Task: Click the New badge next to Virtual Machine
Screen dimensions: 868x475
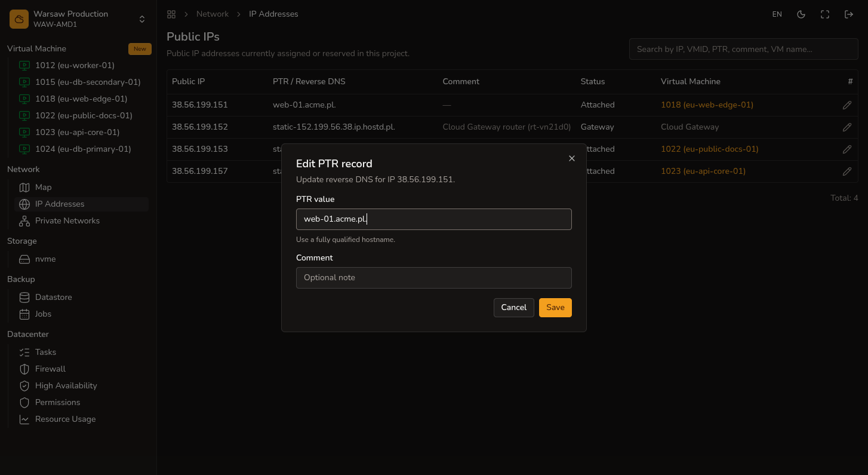Action: click(140, 49)
